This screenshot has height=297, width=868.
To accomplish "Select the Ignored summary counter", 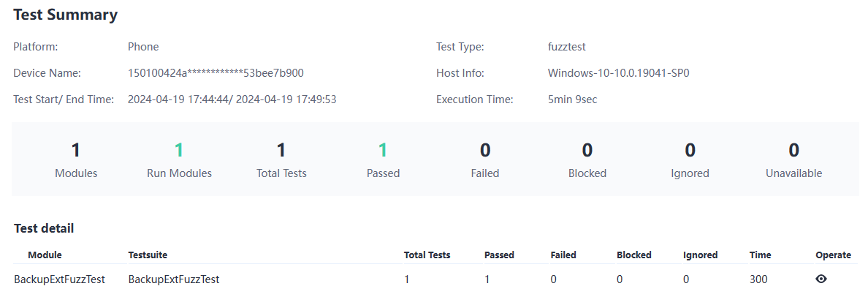I will [690, 159].
